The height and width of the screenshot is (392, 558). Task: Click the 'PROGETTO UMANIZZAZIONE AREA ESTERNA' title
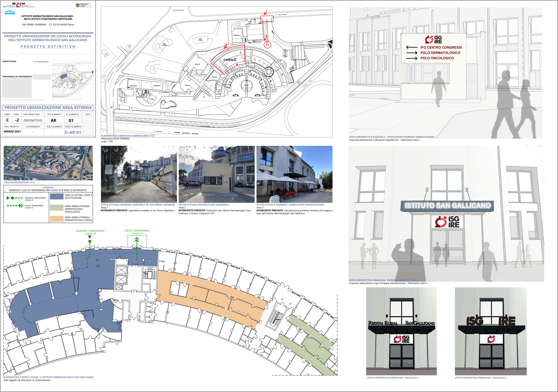click(x=48, y=108)
